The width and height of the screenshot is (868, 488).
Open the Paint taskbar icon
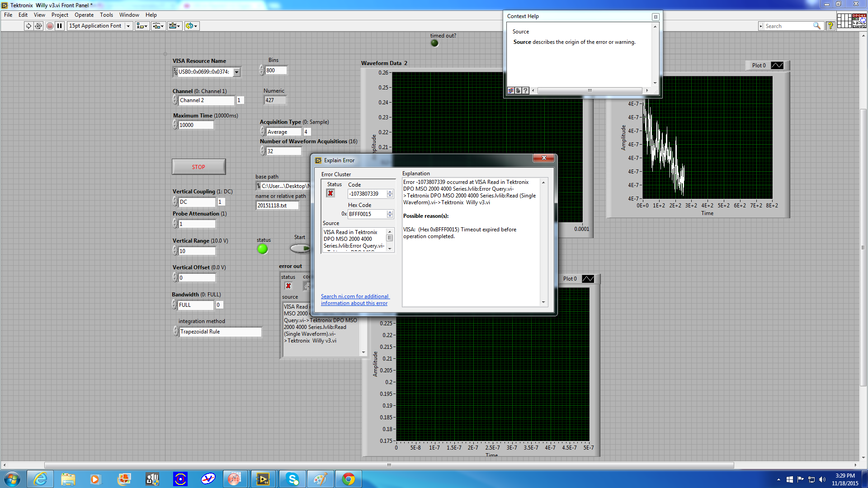pyautogui.click(x=321, y=479)
